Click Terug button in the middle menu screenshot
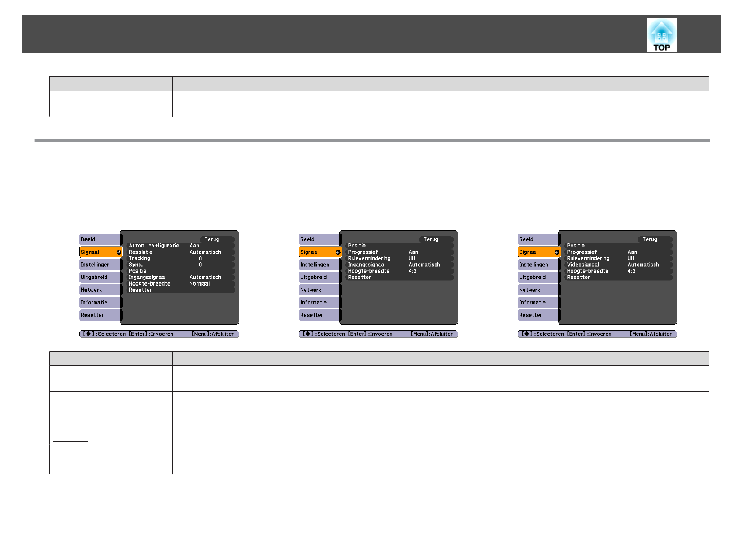This screenshot has height=534, width=756. tap(436, 239)
